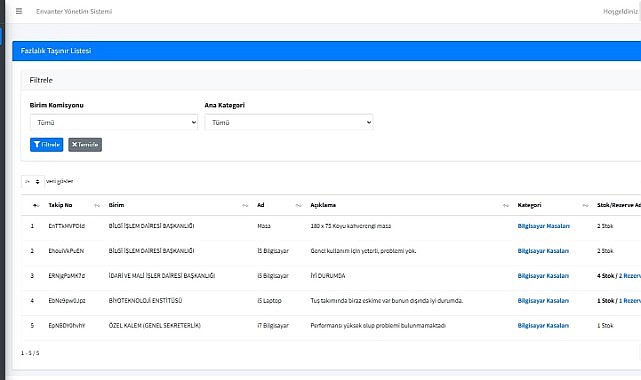This screenshot has height=380, width=641.
Task: Sort by the row number column arrow icon
Action: [x=36, y=205]
